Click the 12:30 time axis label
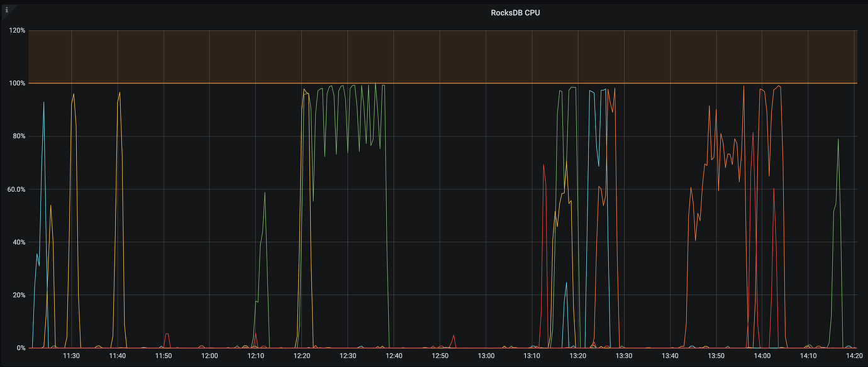The image size is (868, 367). 348,356
